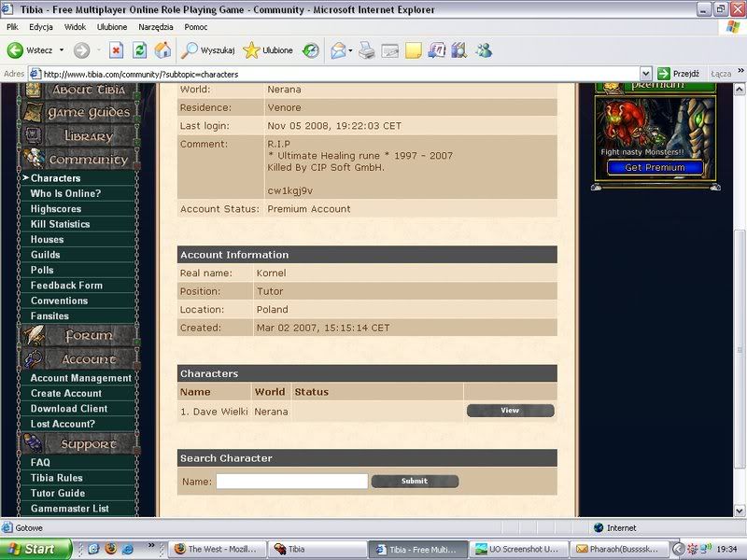This screenshot has height=560, width=747.
Task: Switch to The West Mozilla taskbar window
Action: pyautogui.click(x=217, y=549)
